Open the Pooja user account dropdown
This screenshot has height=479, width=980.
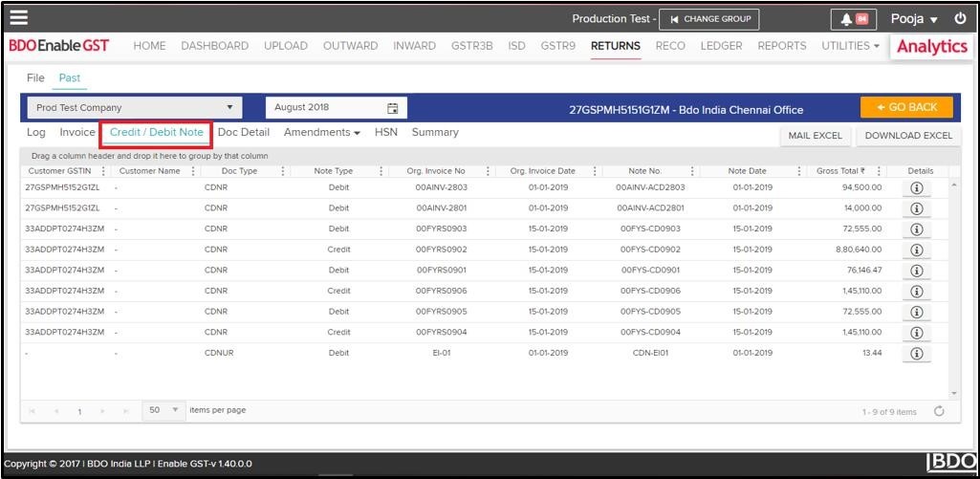click(914, 19)
